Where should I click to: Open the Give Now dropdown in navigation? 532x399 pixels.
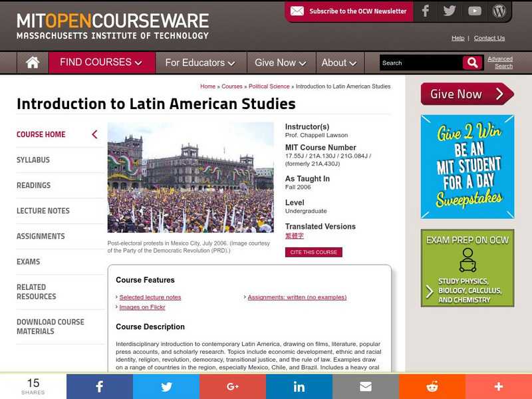tap(280, 63)
